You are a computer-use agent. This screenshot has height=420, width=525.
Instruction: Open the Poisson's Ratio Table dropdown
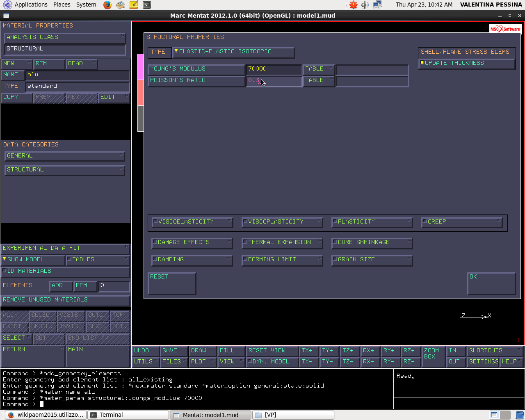[319, 81]
